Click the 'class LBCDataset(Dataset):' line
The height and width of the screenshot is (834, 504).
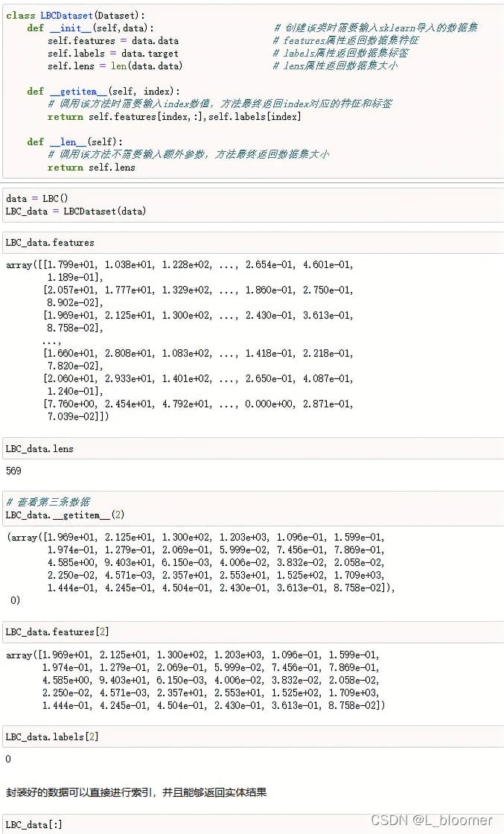(75, 16)
